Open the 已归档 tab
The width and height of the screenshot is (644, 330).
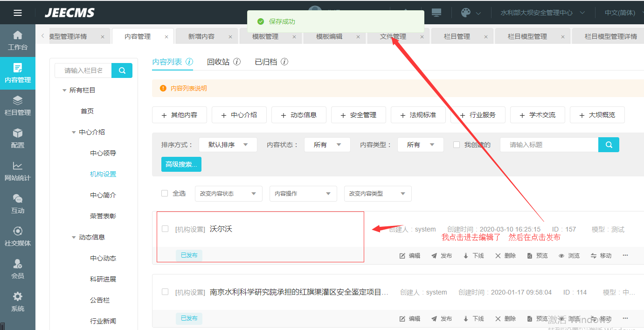tap(266, 62)
